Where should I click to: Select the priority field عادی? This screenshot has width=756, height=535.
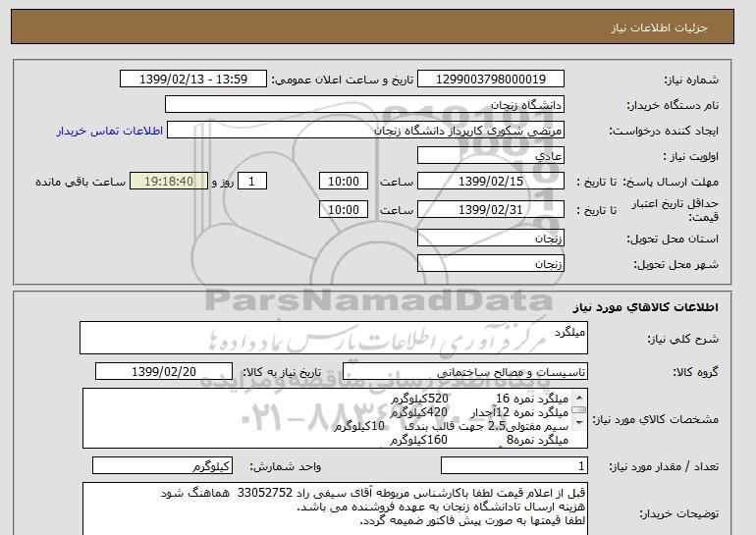(490, 156)
